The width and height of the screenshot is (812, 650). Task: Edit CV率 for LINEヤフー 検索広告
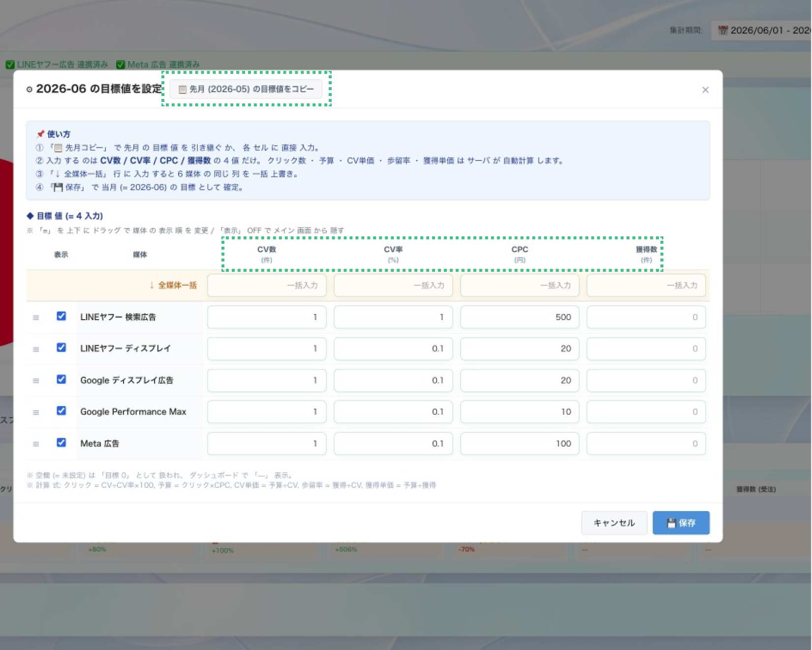393,317
